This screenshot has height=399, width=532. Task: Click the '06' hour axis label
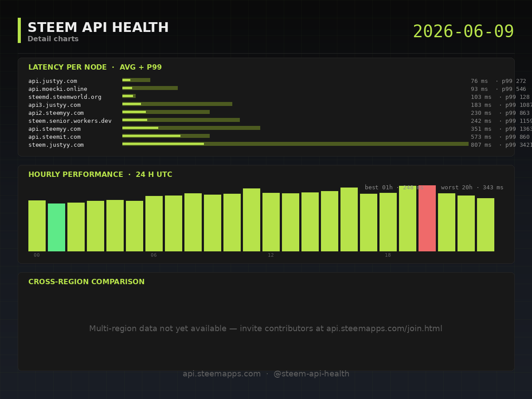[154, 255]
